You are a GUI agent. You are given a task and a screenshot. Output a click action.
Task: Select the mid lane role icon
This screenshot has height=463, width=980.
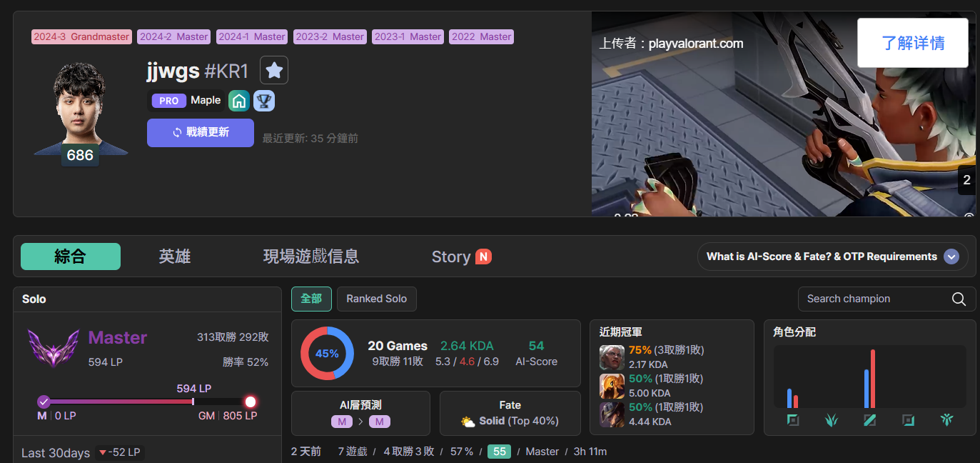click(x=869, y=420)
